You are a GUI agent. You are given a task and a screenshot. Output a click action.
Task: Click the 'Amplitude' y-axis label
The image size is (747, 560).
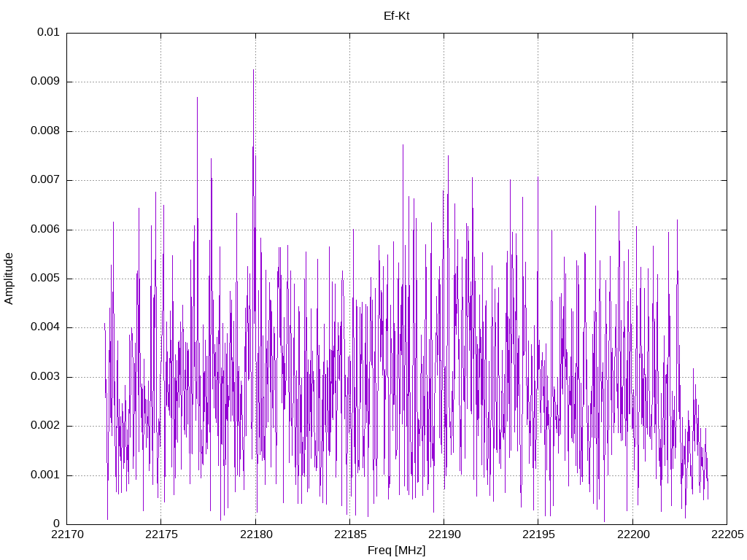(x=9, y=279)
